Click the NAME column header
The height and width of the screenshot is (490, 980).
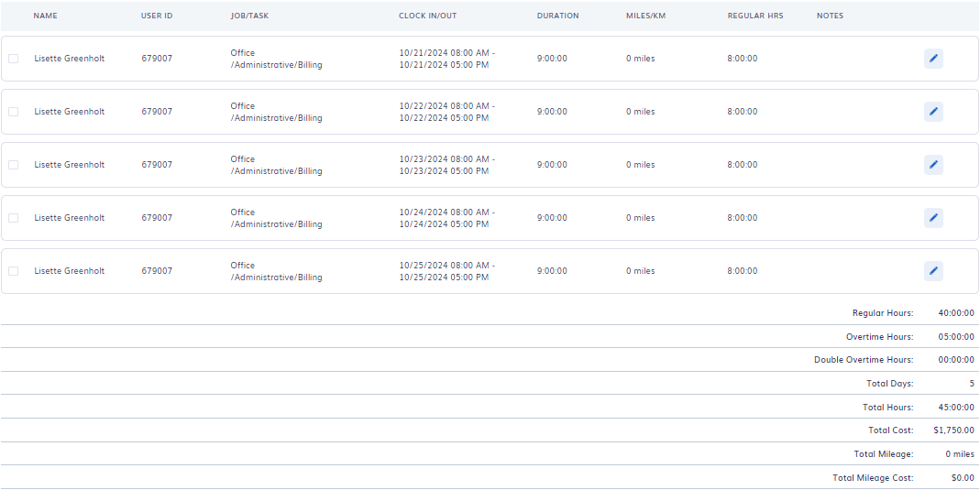tap(46, 16)
